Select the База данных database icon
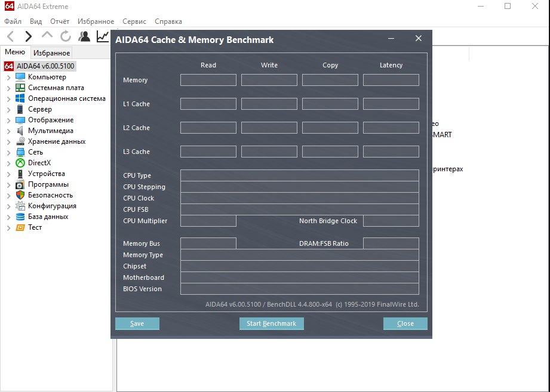The width and height of the screenshot is (550, 392). coord(20,217)
